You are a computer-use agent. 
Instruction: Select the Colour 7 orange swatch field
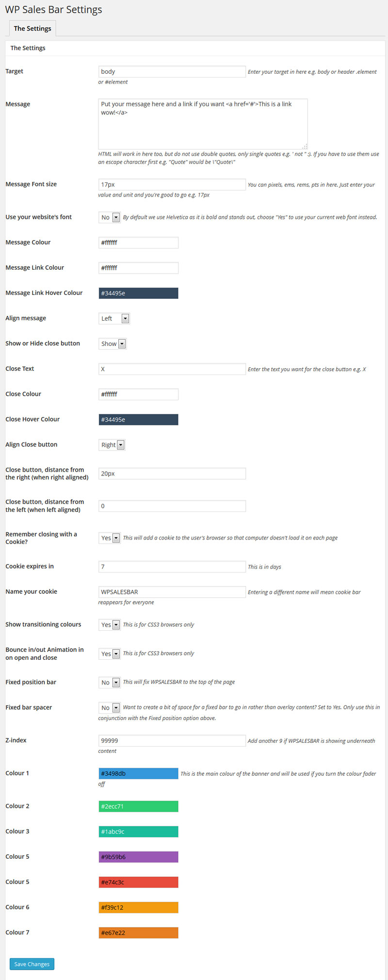pyautogui.click(x=139, y=932)
